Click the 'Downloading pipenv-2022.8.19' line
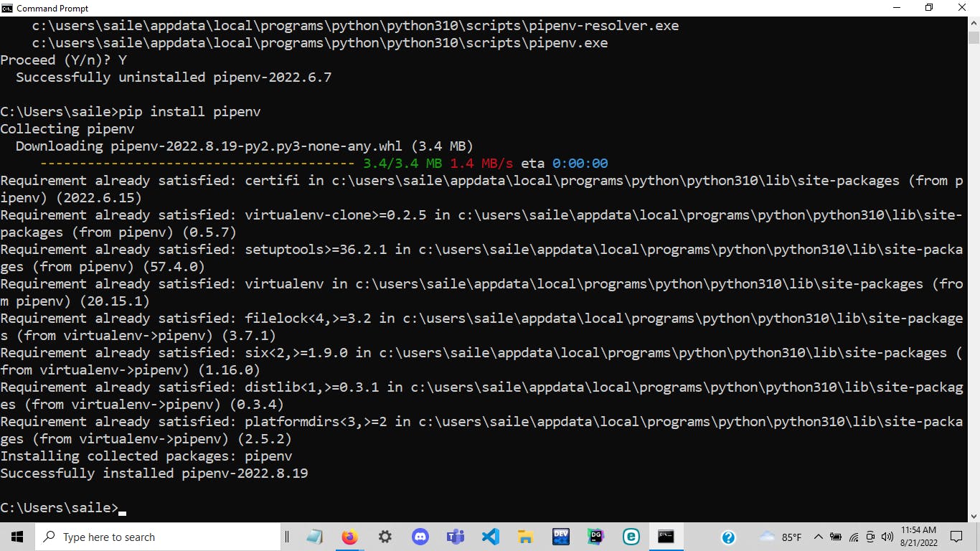The width and height of the screenshot is (980, 551). click(x=245, y=146)
